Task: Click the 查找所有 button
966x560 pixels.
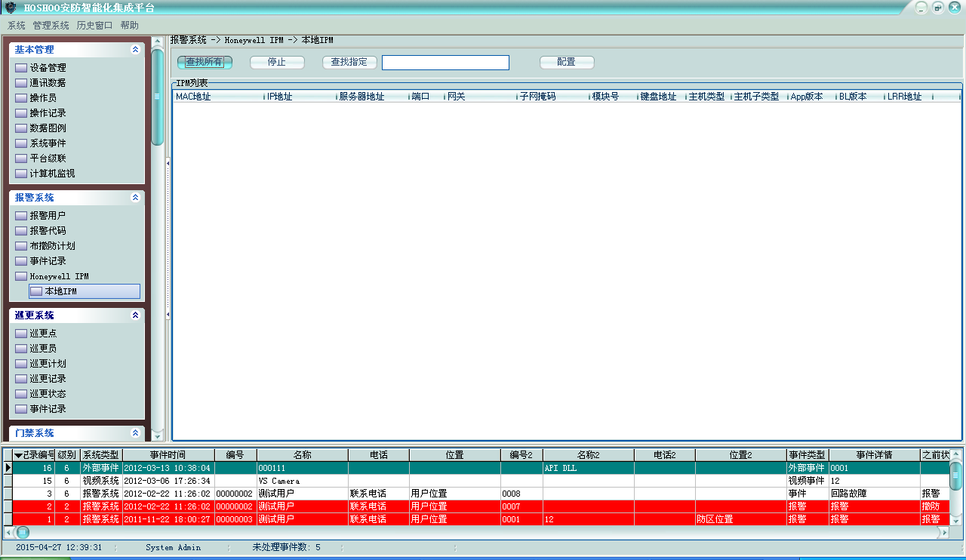Action: [x=205, y=62]
